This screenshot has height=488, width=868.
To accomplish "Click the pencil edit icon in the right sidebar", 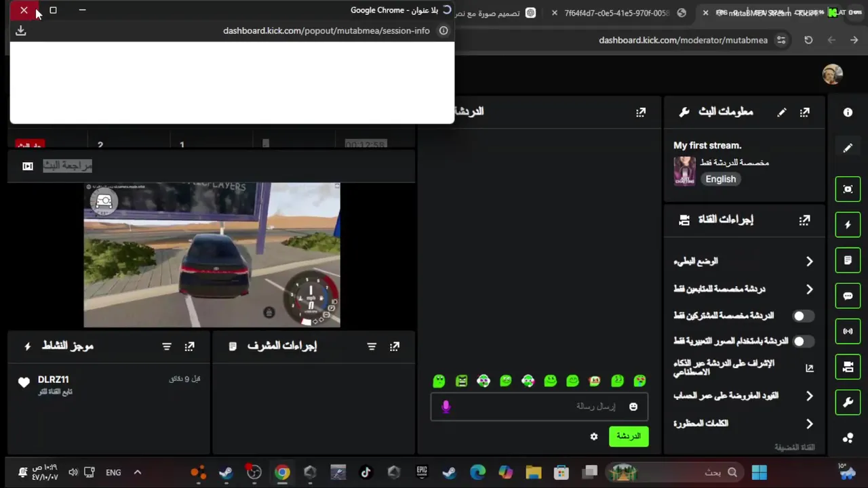I will tap(848, 148).
